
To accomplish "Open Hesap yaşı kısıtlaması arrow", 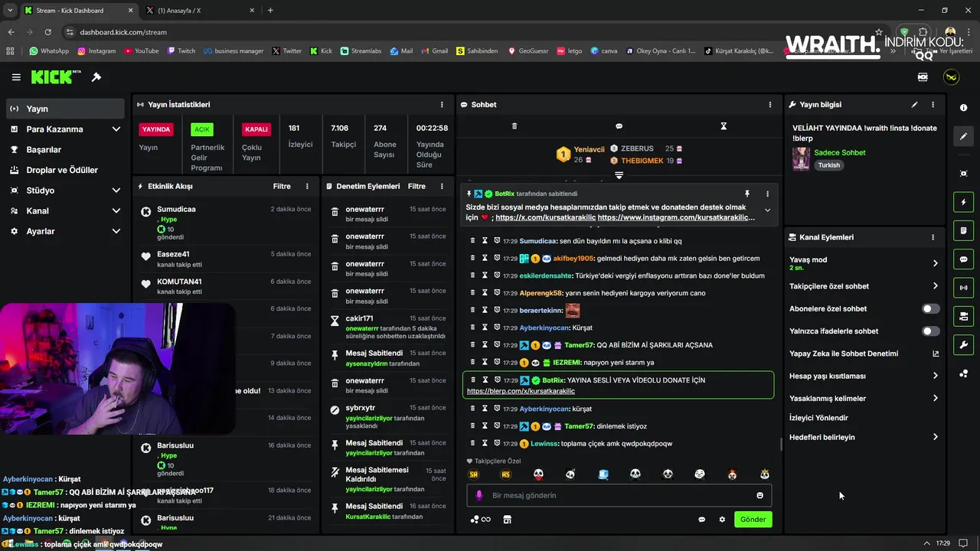I will [935, 376].
